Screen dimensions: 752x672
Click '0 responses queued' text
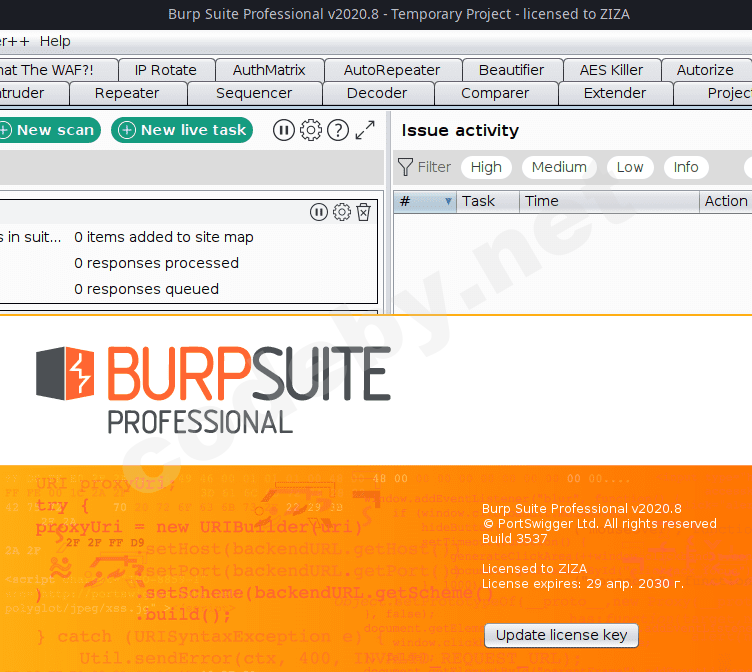(x=146, y=289)
